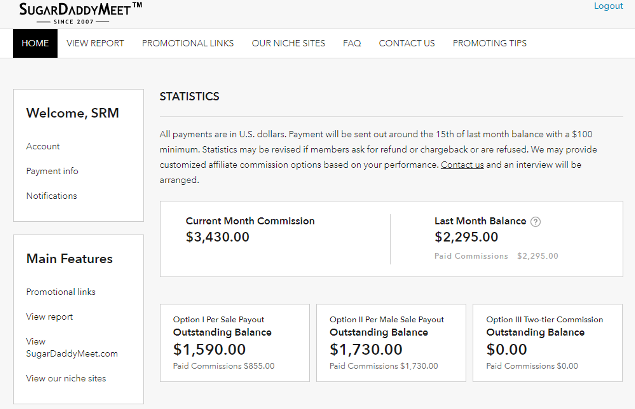
Task: Click View report under Main Features
Action: [x=49, y=317]
